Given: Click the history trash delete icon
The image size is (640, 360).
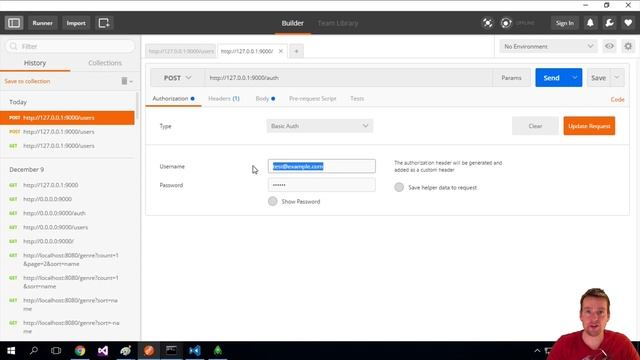Looking at the screenshot, I should click(124, 81).
